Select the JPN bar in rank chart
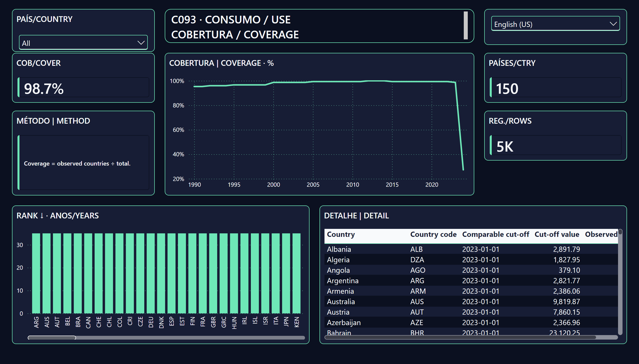The width and height of the screenshot is (639, 364). [286, 273]
